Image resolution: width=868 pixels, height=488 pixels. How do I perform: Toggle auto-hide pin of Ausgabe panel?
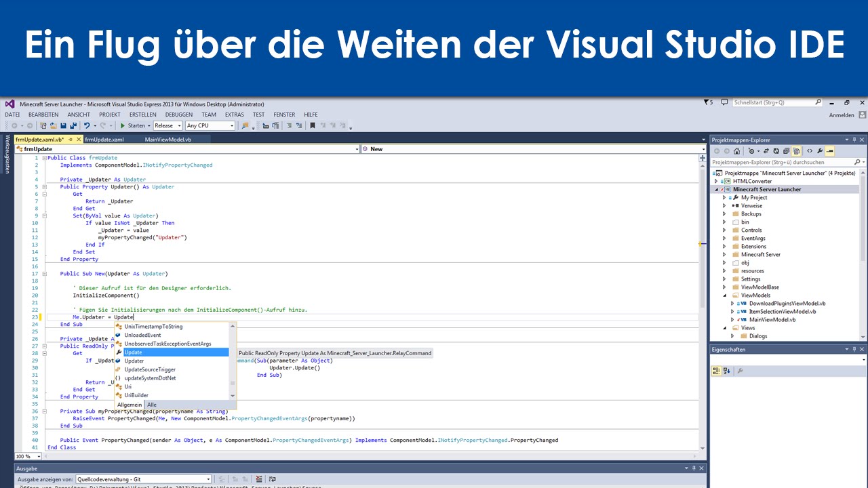(694, 468)
